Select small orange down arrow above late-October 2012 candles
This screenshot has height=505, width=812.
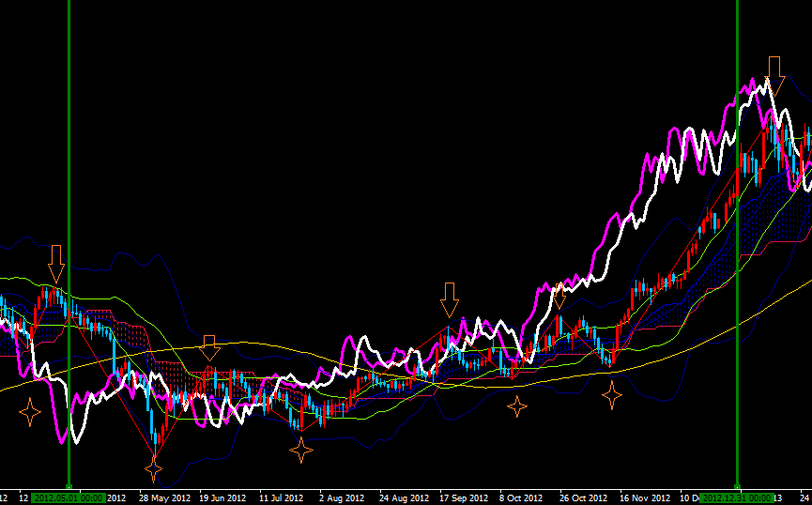tap(559, 297)
